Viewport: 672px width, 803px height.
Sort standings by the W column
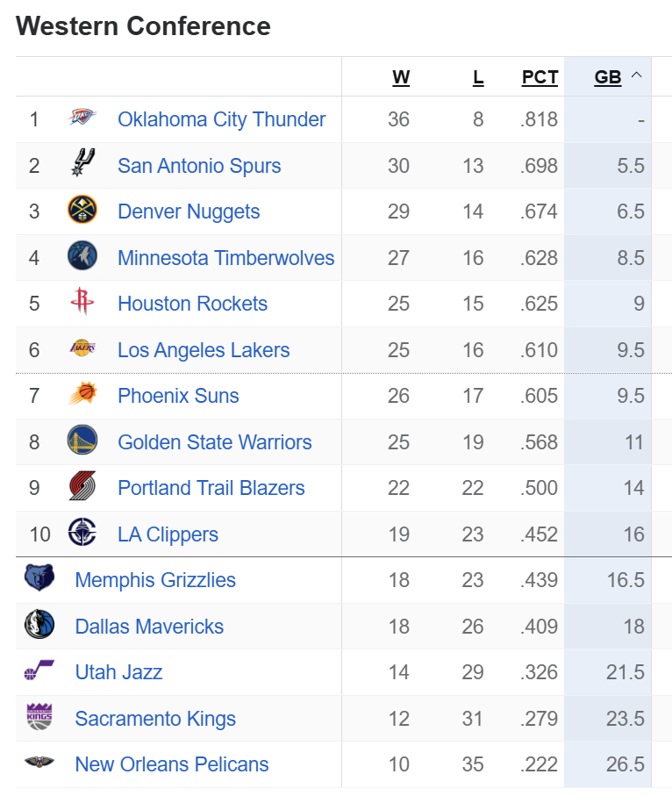pos(401,77)
